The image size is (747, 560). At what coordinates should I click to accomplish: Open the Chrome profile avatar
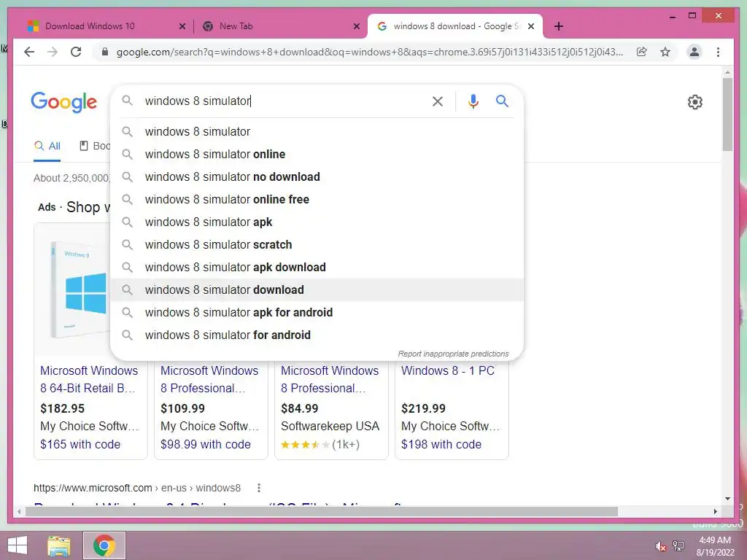[694, 52]
